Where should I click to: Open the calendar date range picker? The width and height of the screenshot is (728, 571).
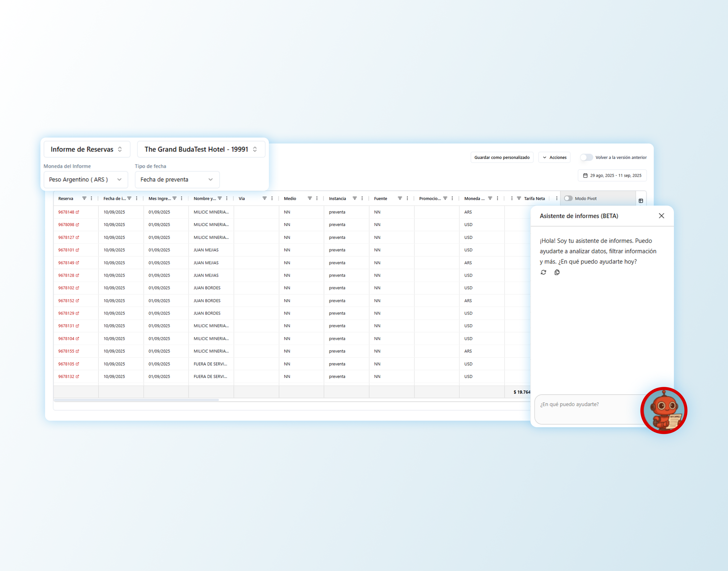pos(612,175)
